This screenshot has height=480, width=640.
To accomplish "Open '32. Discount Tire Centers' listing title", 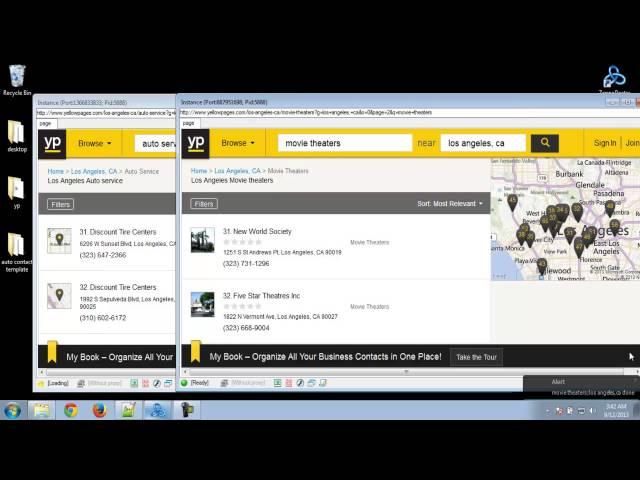I will (x=118, y=287).
